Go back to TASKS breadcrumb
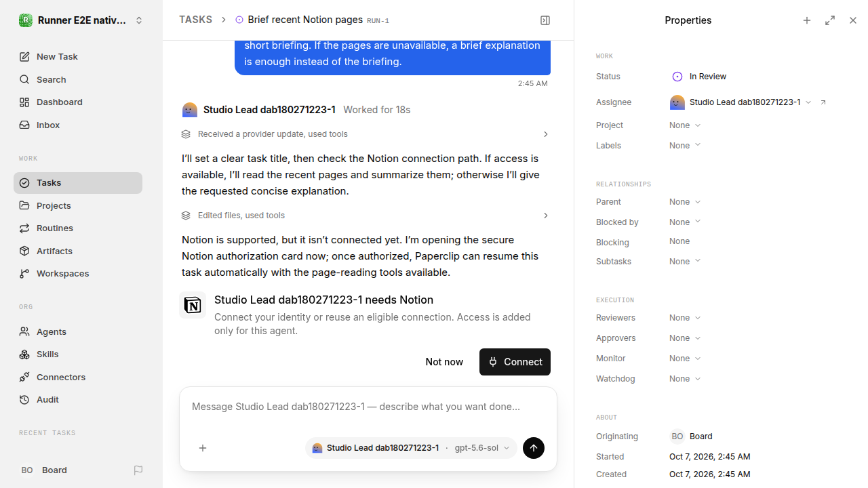Viewport: 868px width, 488px height. [x=195, y=20]
